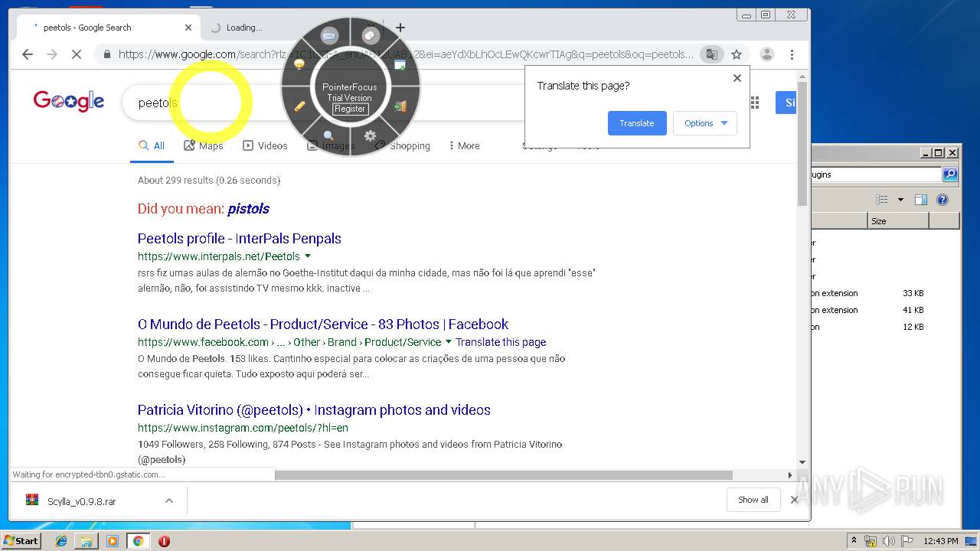Click the Explorer window search button

click(950, 174)
